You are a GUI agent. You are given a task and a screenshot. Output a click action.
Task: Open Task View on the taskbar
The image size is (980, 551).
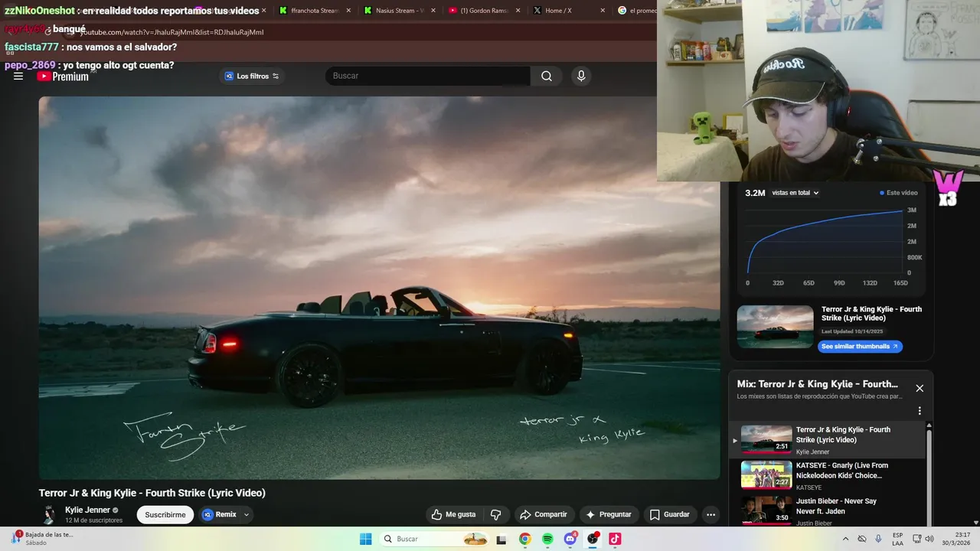(x=501, y=539)
